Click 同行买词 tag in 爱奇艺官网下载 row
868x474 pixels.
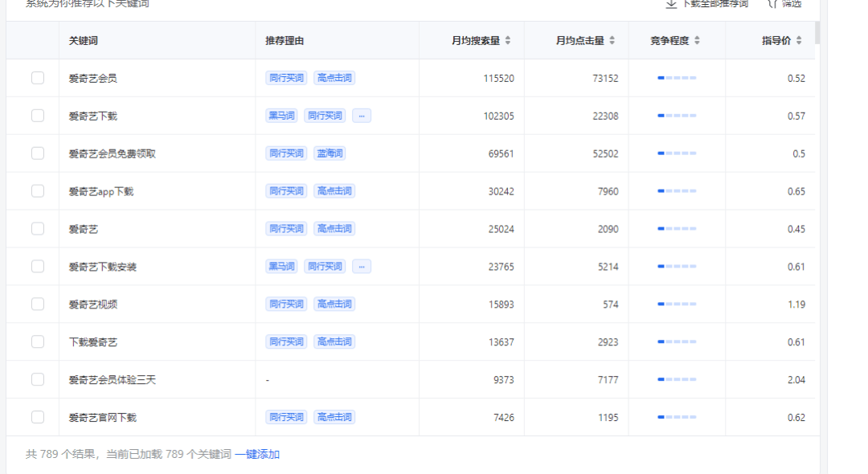[x=286, y=417]
